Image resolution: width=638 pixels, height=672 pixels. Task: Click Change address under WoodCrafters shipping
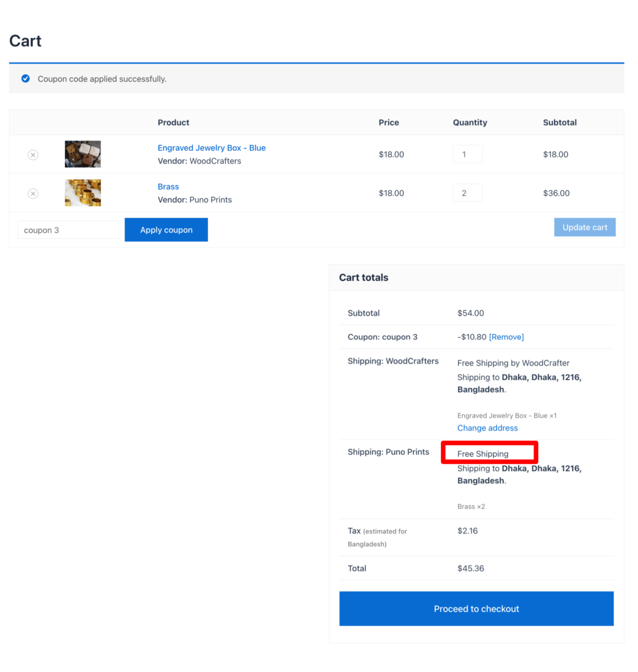[x=488, y=428]
